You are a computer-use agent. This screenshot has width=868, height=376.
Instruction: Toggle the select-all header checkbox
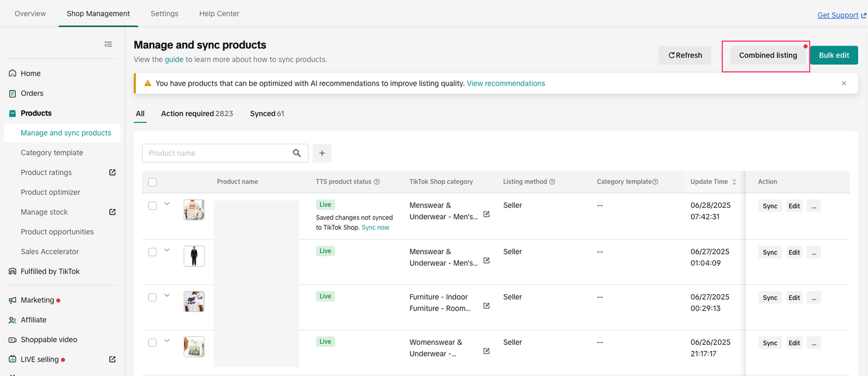coord(152,182)
